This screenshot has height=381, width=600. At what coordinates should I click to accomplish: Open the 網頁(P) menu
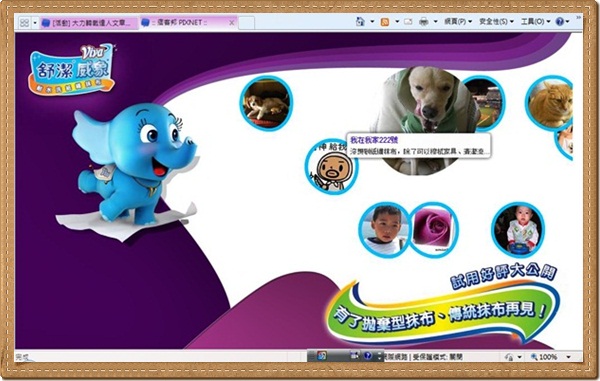[458, 22]
